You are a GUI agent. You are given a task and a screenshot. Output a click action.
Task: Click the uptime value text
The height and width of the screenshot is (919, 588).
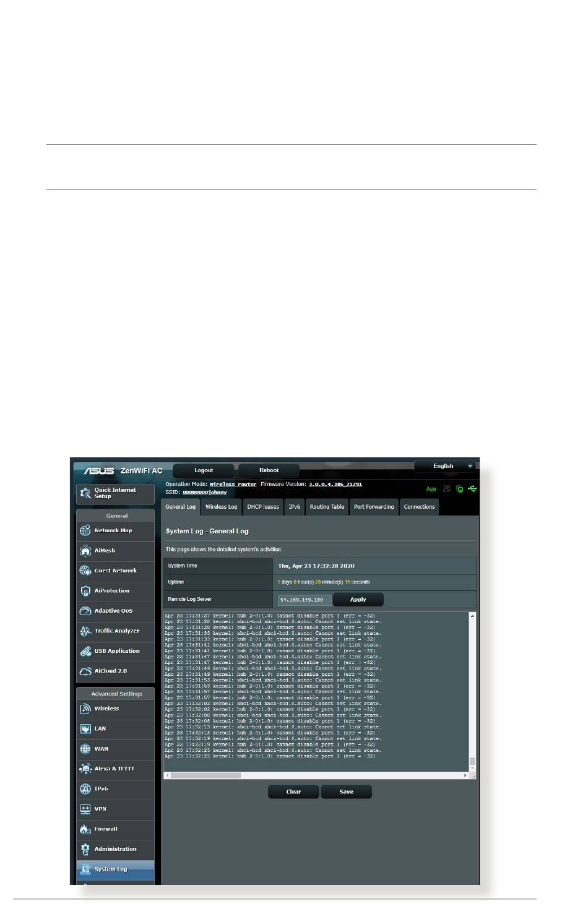[x=324, y=582]
